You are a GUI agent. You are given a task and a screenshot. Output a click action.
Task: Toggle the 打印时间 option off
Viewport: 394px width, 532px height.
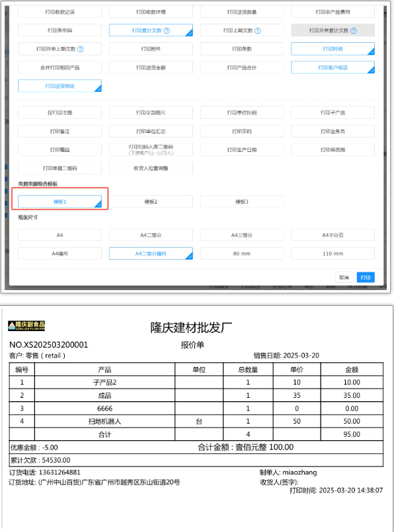[333, 49]
